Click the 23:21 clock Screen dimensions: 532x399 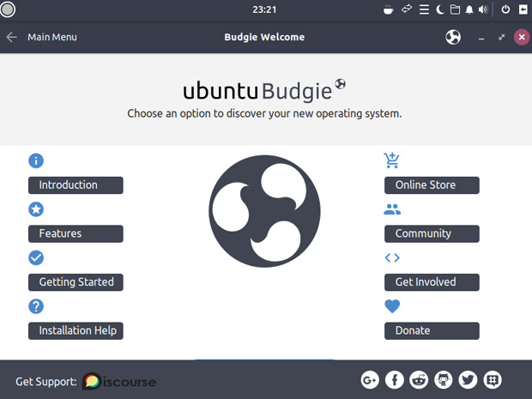click(x=264, y=9)
